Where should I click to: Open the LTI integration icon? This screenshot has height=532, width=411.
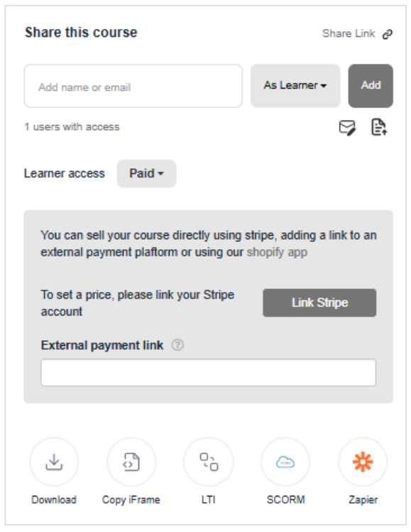[x=209, y=462]
